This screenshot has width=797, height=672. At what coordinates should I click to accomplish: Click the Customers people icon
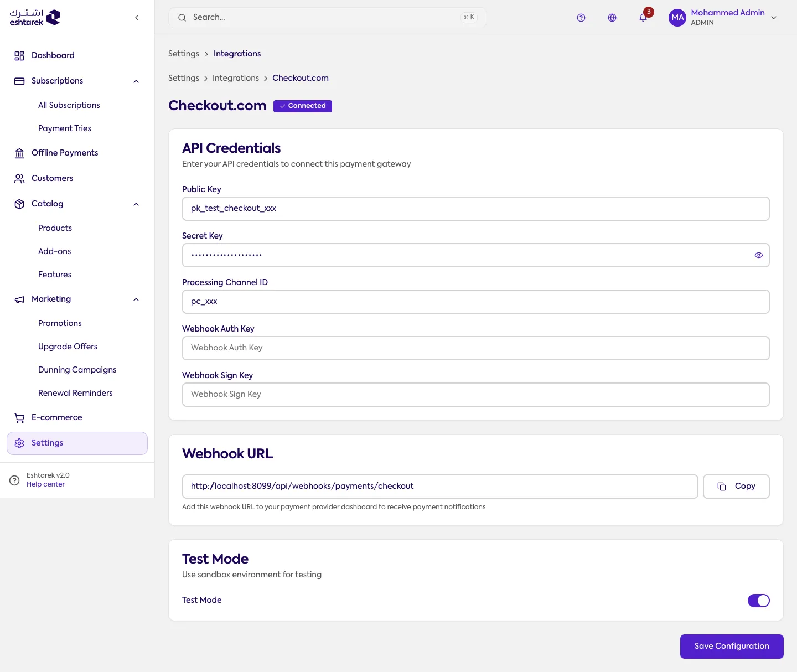point(19,178)
